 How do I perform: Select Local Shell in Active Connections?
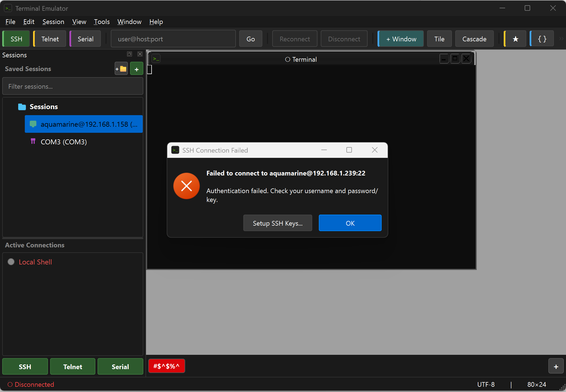(73, 262)
